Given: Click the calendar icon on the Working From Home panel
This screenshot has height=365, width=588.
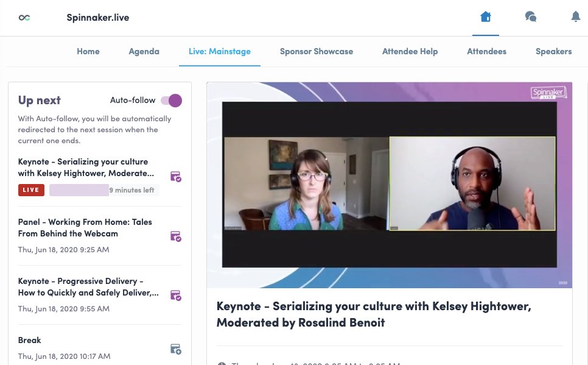Looking at the screenshot, I should 175,236.
